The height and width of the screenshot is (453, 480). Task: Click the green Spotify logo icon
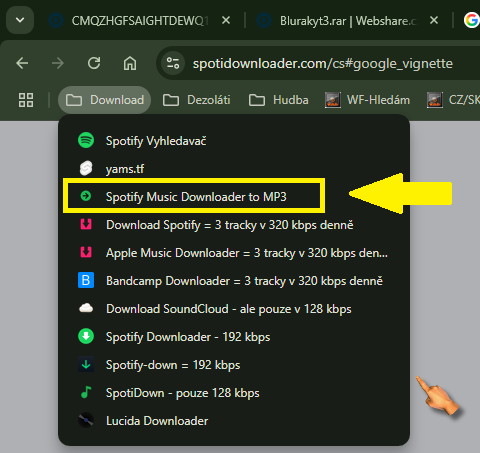(x=86, y=140)
